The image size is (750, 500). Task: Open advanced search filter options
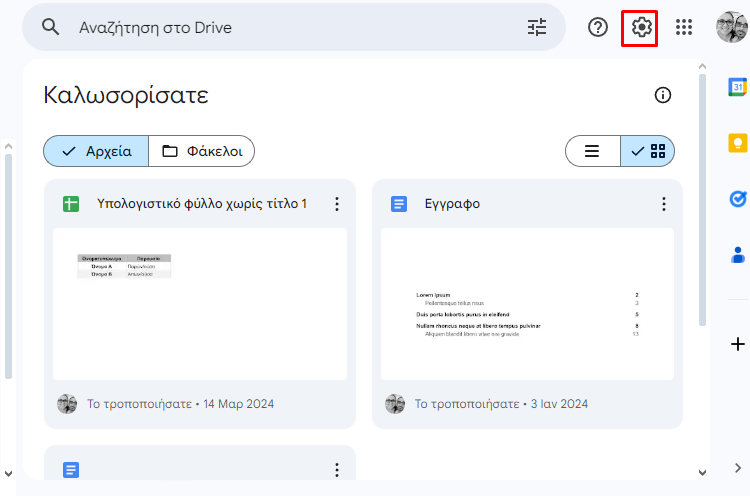[537, 27]
